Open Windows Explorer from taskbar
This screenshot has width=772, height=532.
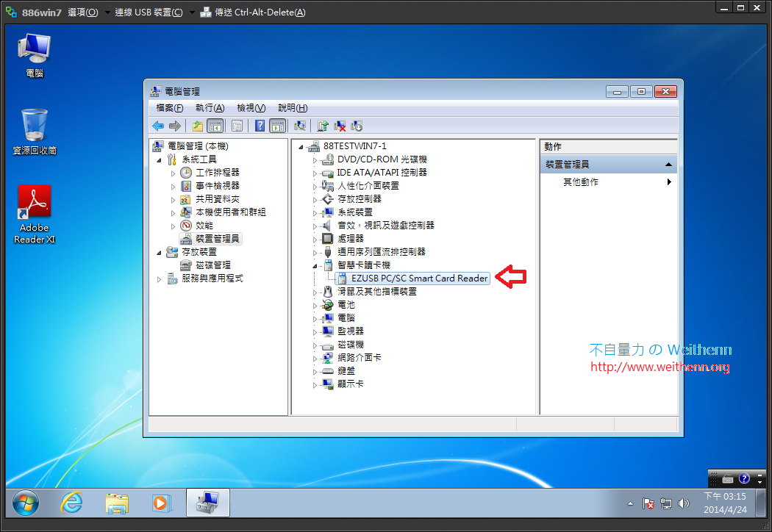(x=117, y=503)
